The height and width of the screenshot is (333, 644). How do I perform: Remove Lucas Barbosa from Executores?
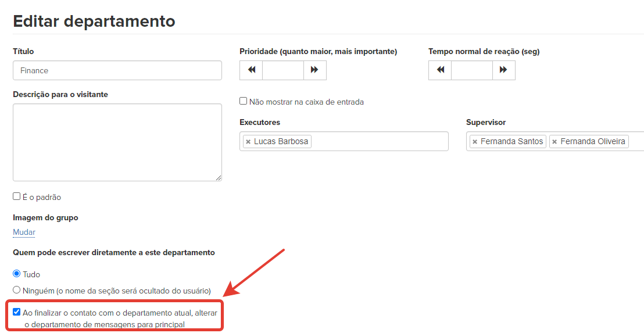[248, 142]
